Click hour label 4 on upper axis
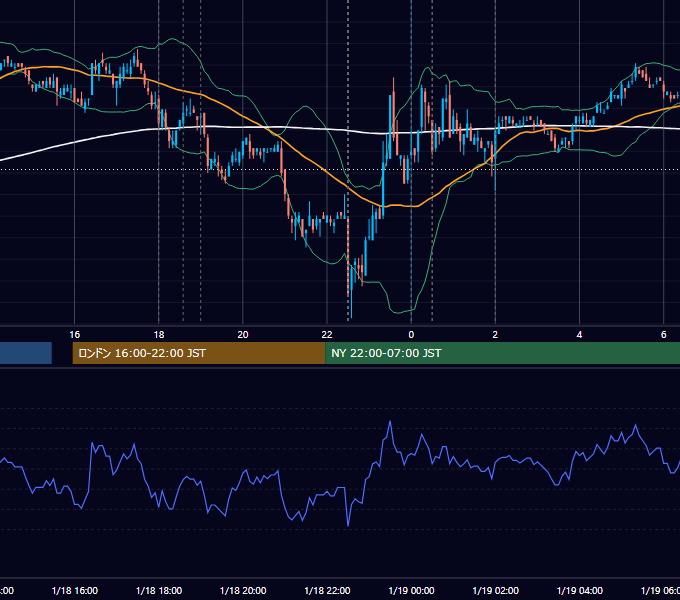 (x=579, y=334)
